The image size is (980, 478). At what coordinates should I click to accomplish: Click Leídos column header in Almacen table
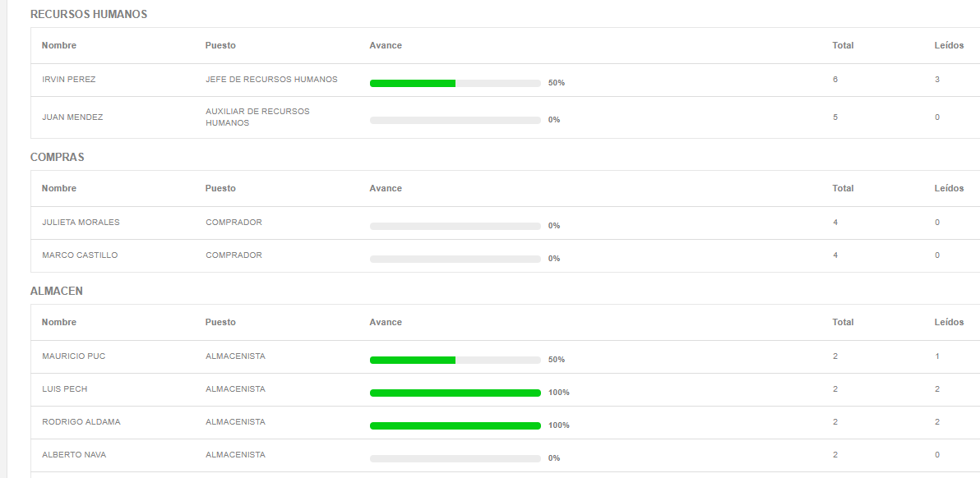pos(950,323)
